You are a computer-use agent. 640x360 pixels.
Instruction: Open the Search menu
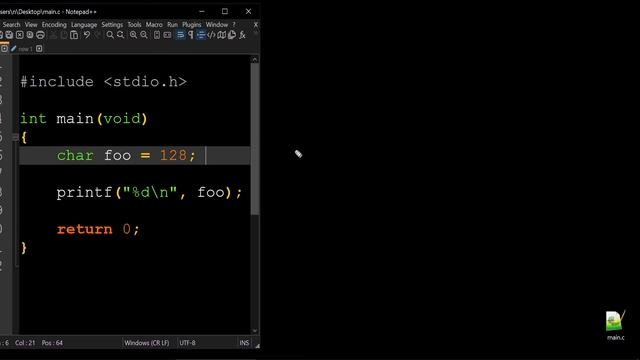click(x=11, y=24)
